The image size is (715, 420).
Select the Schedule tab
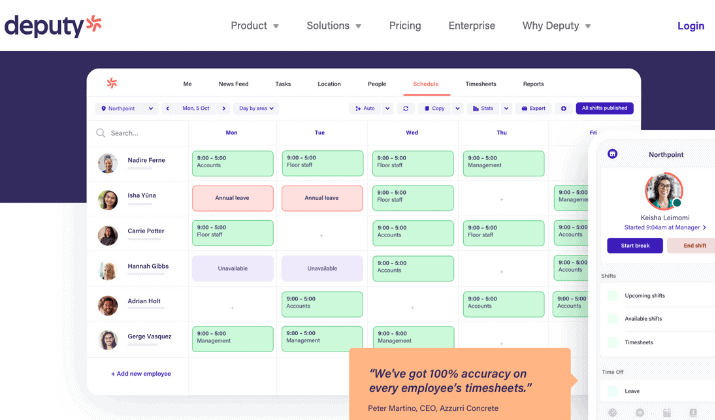(x=426, y=84)
